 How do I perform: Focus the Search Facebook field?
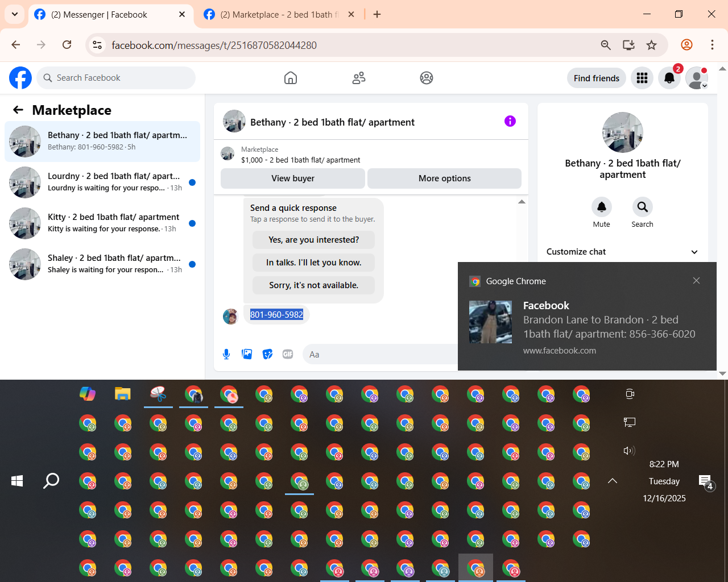click(x=116, y=78)
